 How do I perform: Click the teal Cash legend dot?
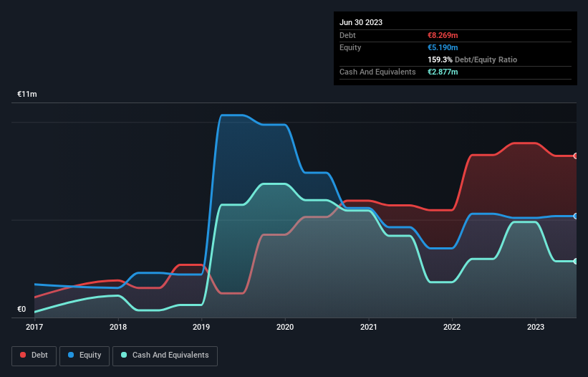click(x=124, y=355)
